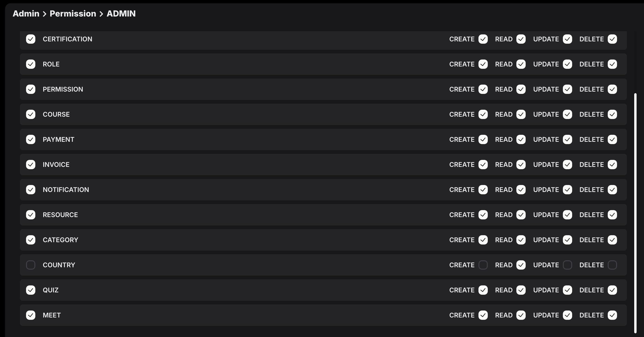Toggle CREATE permission for COURSE
Screen dimensions: 644x337
coord(483,115)
